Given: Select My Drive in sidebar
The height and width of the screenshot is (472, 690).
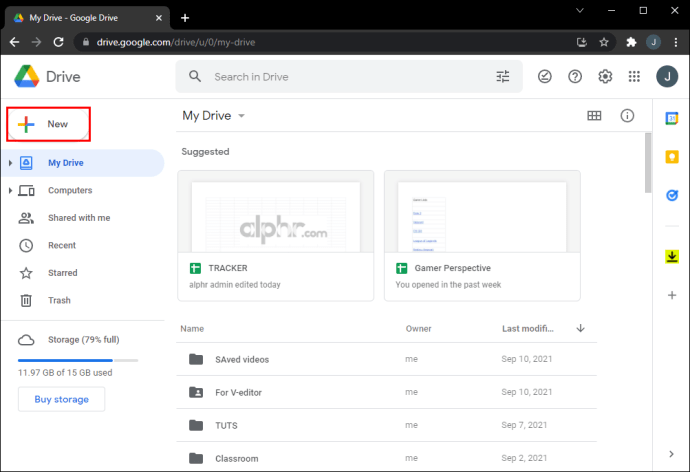Looking at the screenshot, I should tap(83, 163).
